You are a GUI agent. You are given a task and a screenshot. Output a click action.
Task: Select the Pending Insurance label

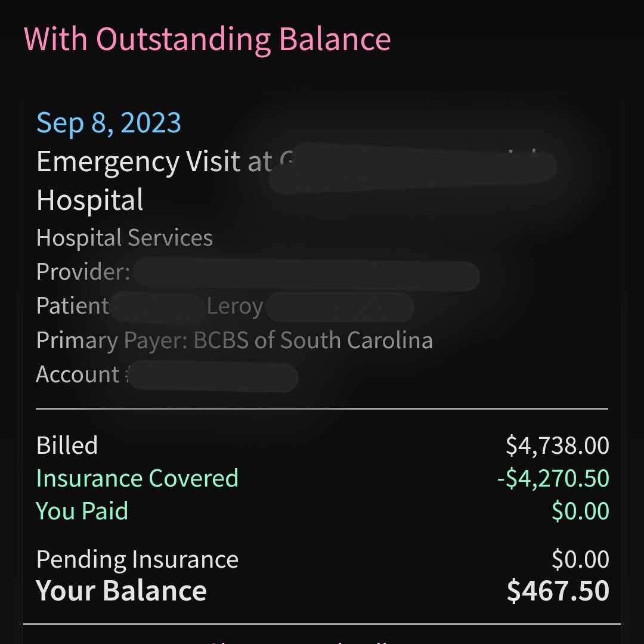[137, 559]
